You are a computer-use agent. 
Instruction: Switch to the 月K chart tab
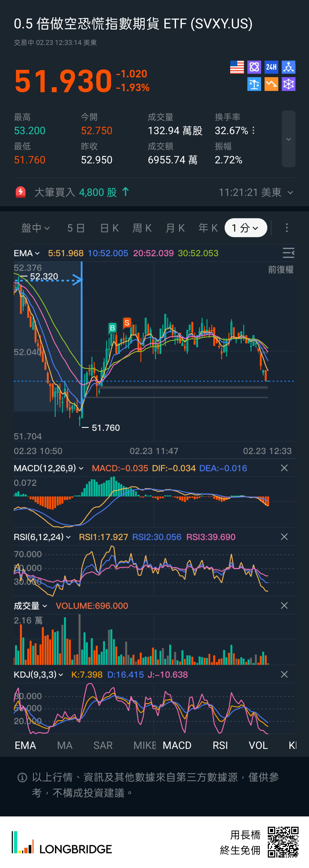point(175,228)
